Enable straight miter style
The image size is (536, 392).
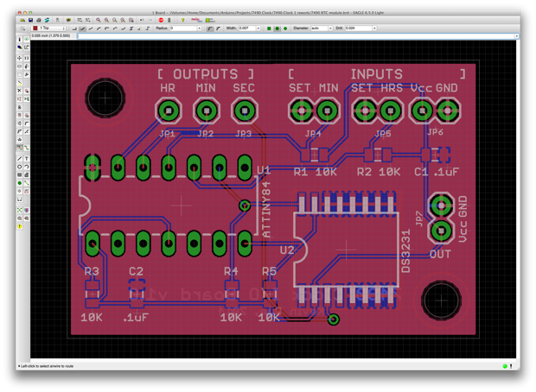coord(218,28)
